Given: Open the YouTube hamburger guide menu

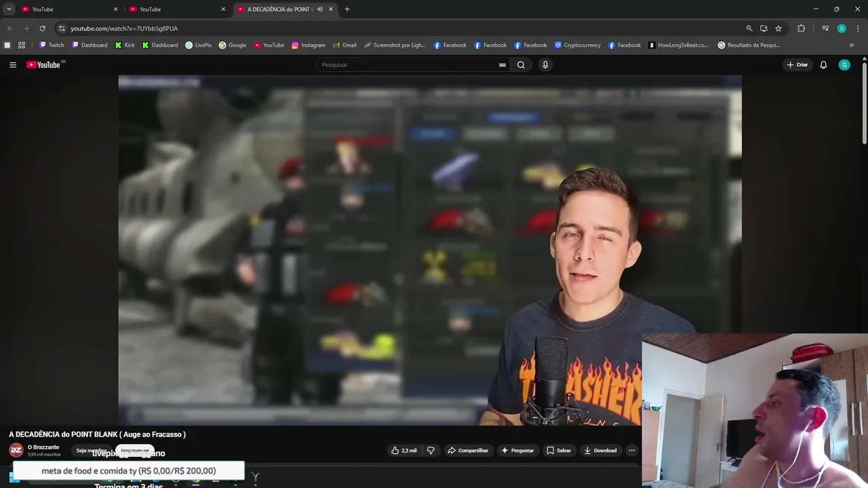Looking at the screenshot, I should (x=13, y=65).
